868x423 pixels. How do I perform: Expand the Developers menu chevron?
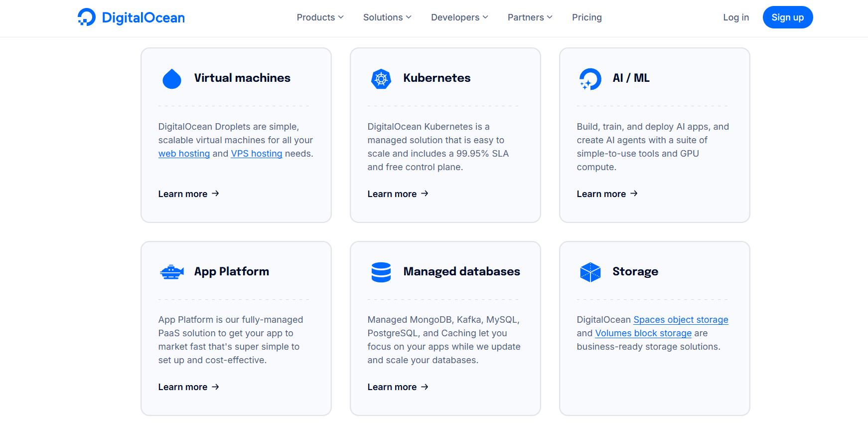(x=485, y=17)
